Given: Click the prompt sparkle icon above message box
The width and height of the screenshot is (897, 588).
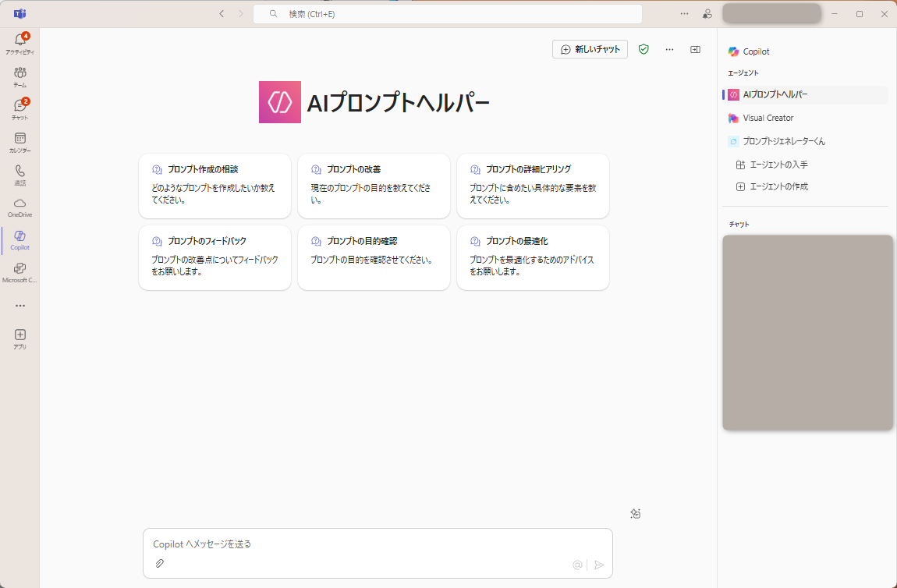Looking at the screenshot, I should (635, 514).
